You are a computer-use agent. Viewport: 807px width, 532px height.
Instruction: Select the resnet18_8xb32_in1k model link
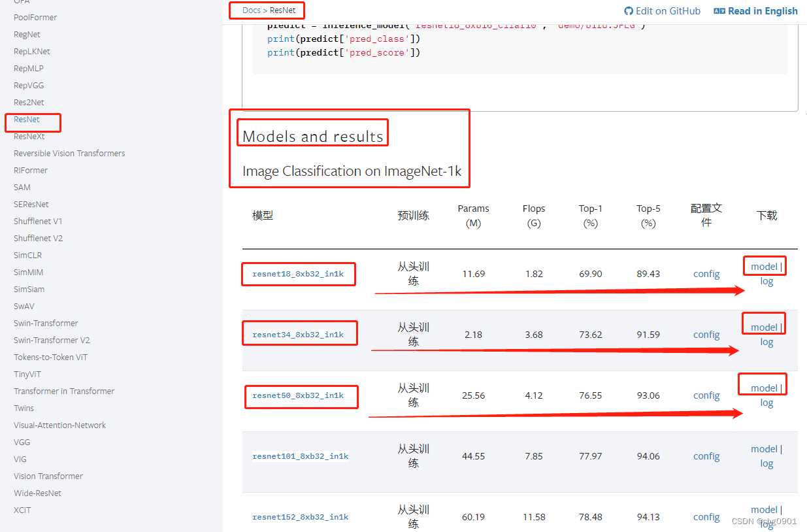coord(298,274)
